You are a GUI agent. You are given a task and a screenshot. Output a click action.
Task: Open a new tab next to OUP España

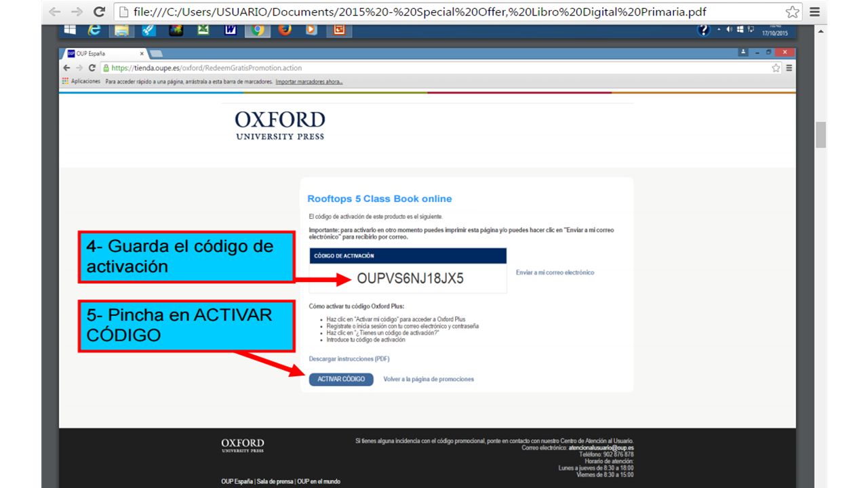tap(156, 54)
